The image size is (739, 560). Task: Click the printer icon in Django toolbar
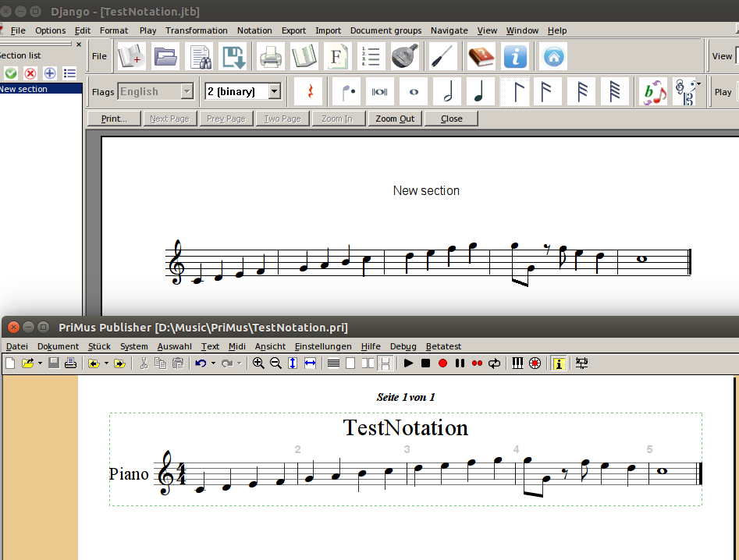click(270, 56)
